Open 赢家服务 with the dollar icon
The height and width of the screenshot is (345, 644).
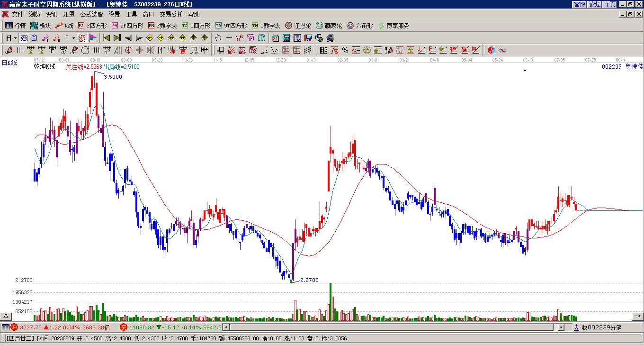(394, 26)
